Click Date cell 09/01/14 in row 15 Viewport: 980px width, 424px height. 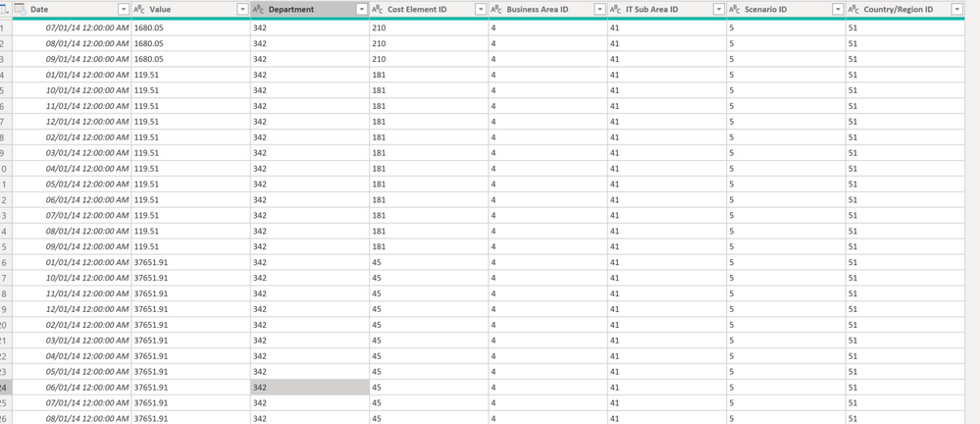click(72, 246)
